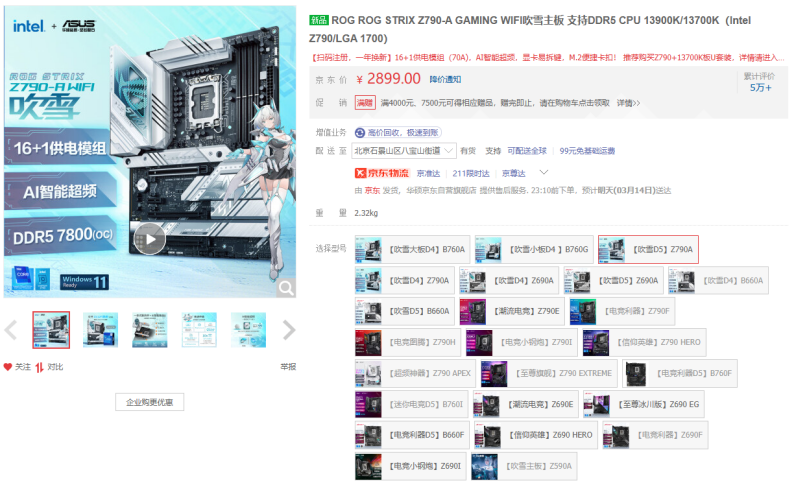Expand the logistics options chevron
This screenshot has height=484, width=794.
click(544, 173)
